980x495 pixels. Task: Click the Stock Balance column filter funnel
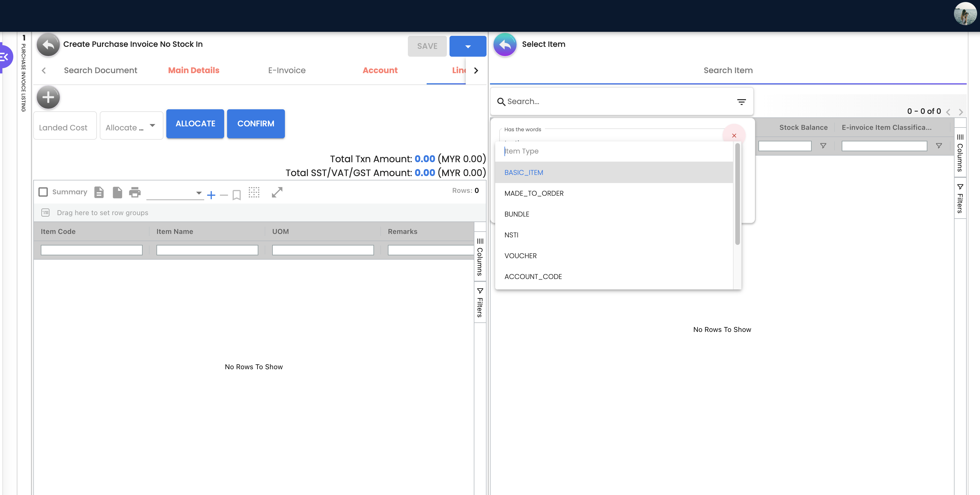point(823,146)
